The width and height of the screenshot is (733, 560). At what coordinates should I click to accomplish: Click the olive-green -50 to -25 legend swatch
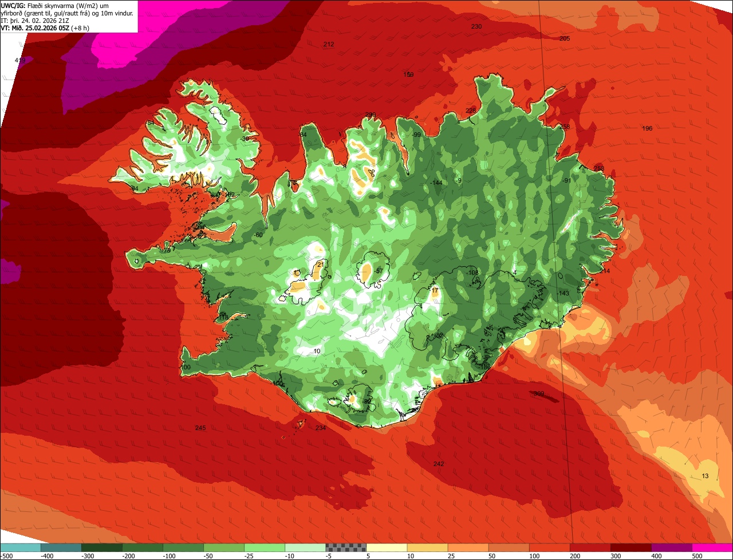point(224,547)
